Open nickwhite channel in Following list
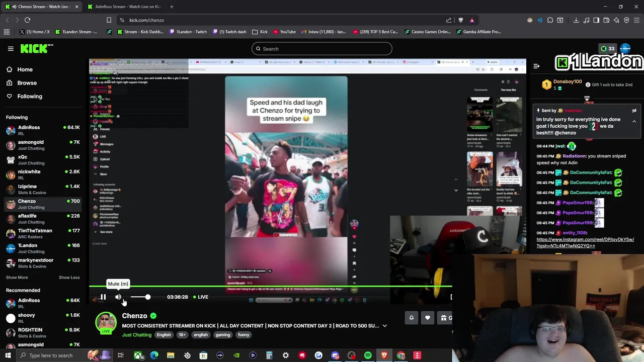The image size is (644, 362). point(42,174)
